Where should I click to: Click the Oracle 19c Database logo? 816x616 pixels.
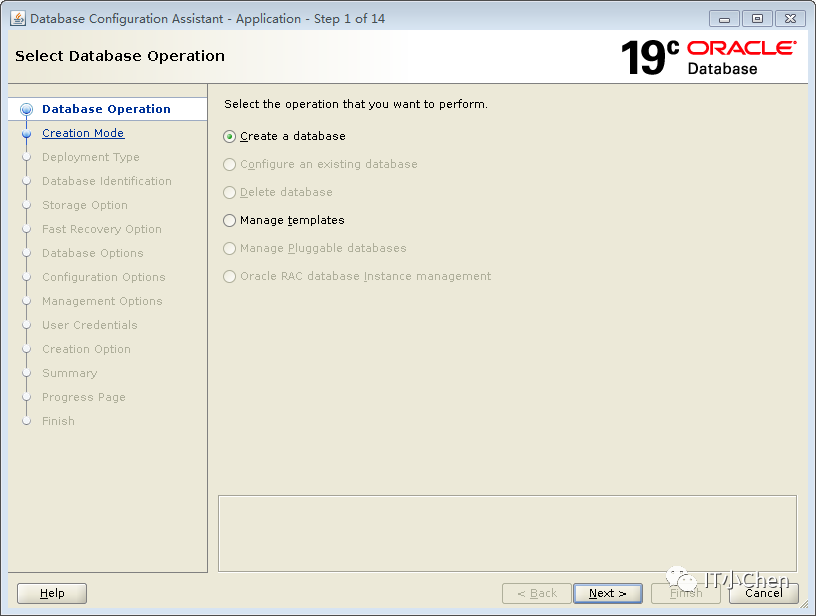(708, 57)
